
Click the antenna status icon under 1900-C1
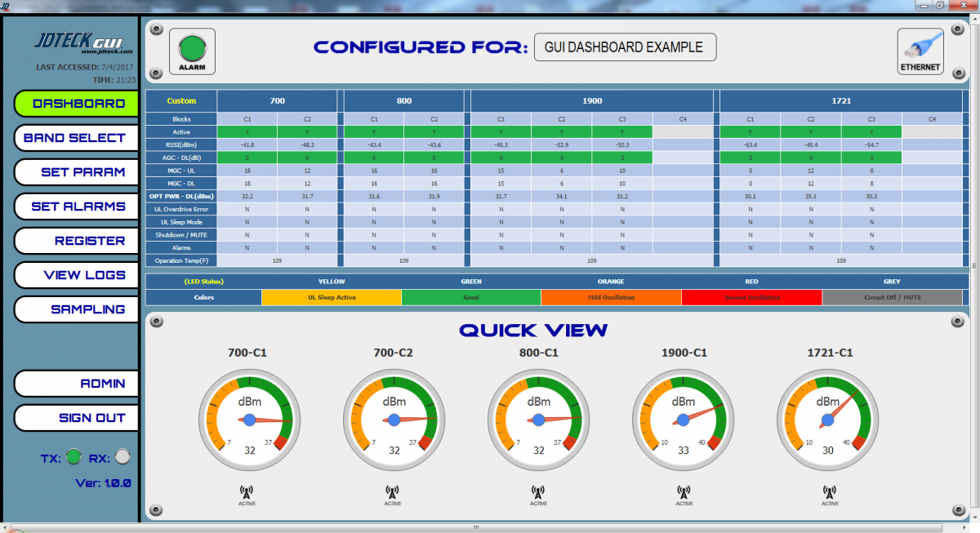(x=684, y=492)
